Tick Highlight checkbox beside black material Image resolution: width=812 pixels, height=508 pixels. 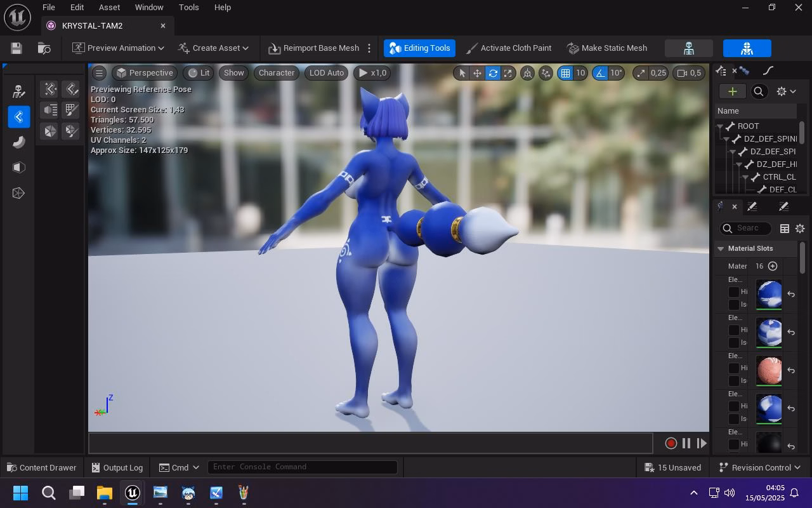734,444
